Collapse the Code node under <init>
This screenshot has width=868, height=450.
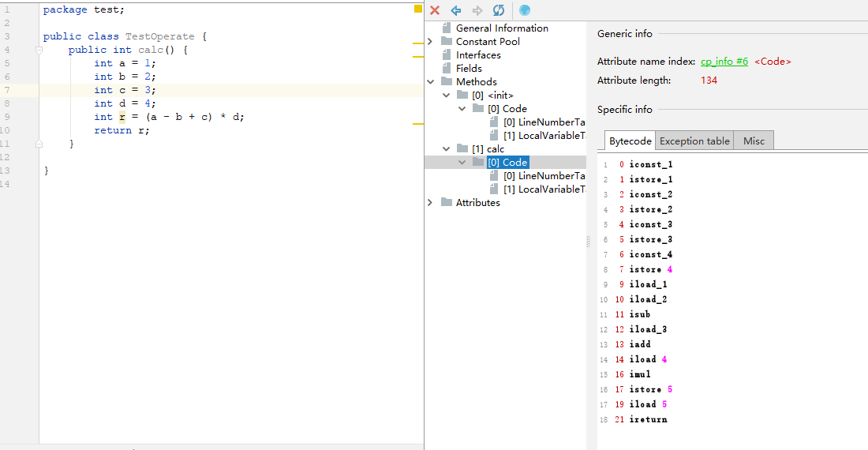[x=462, y=108]
